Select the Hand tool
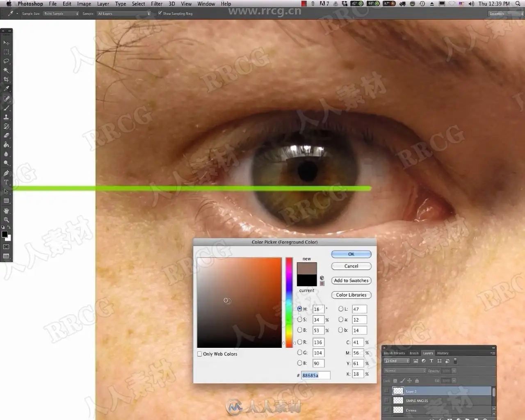525x420 pixels. click(x=6, y=210)
